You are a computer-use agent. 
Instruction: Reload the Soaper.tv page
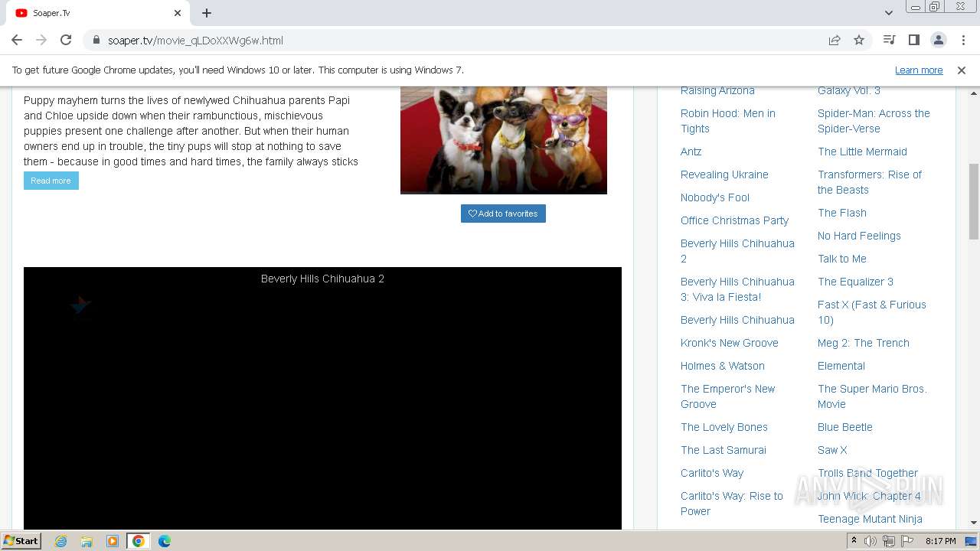(66, 40)
